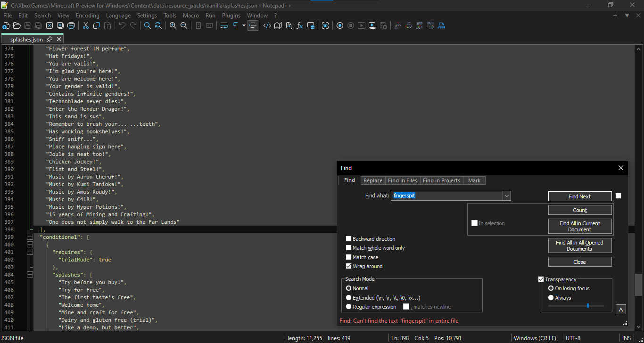Viewport: 644px width, 343px height.
Task: Open the Document List panel icon
Action: click(289, 25)
